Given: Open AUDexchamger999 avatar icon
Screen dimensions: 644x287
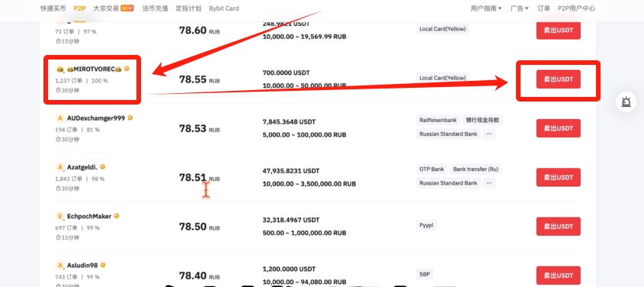Looking at the screenshot, I should (x=60, y=118).
